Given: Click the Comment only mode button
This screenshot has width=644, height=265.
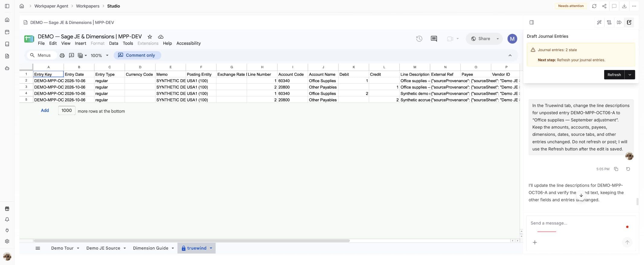Looking at the screenshot, I should click(137, 55).
